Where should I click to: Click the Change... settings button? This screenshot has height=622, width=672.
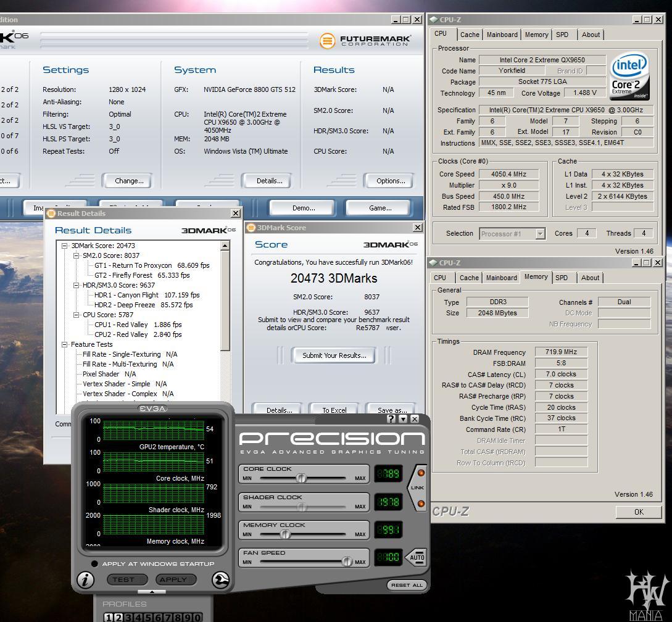coord(128,181)
